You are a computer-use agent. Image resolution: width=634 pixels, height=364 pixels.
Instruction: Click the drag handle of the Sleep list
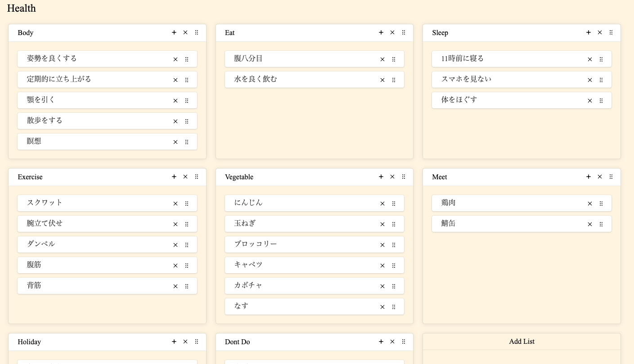(x=611, y=32)
